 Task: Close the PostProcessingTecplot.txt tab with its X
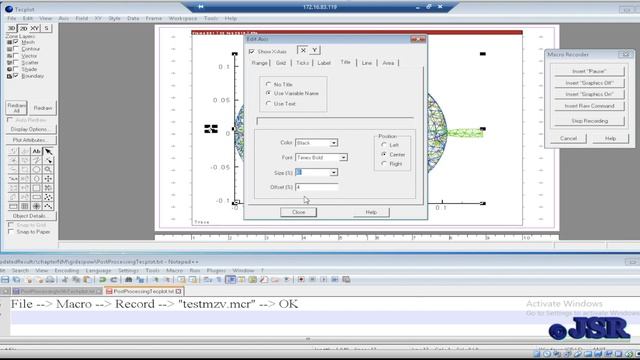pyautogui.click(x=178, y=291)
